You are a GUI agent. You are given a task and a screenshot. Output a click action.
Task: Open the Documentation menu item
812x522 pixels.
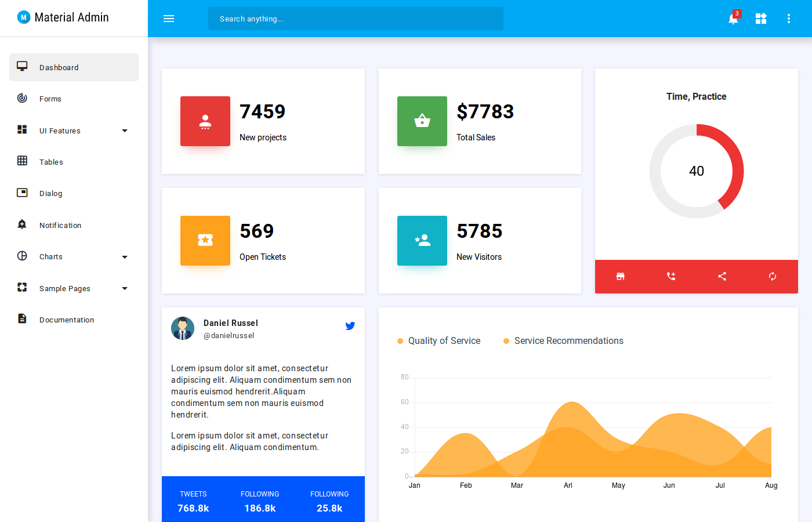[74, 320]
